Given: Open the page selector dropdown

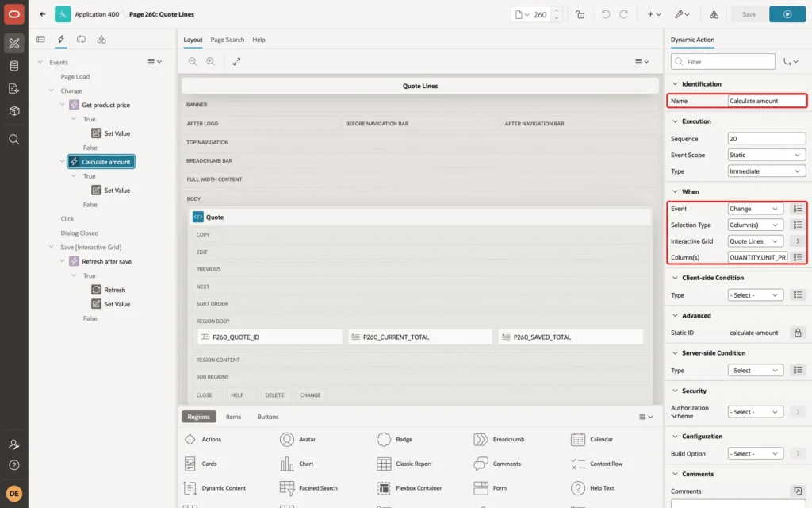Looking at the screenshot, I should [522, 14].
